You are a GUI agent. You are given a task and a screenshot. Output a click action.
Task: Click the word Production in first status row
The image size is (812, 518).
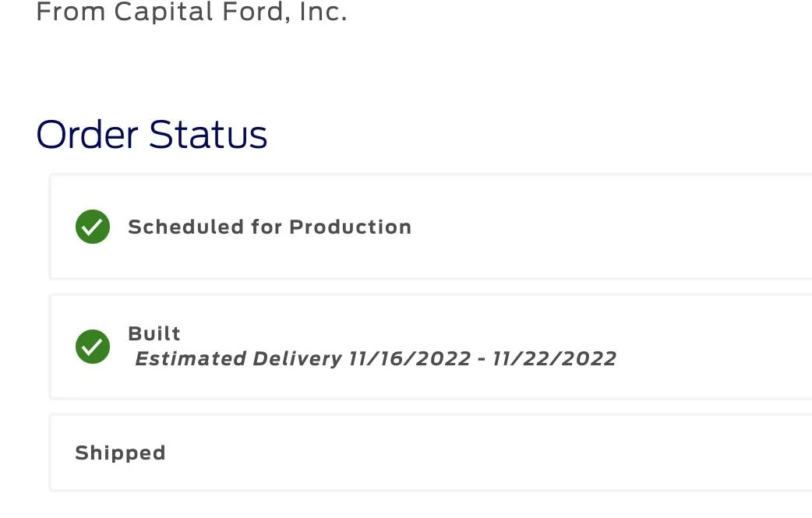click(x=350, y=227)
